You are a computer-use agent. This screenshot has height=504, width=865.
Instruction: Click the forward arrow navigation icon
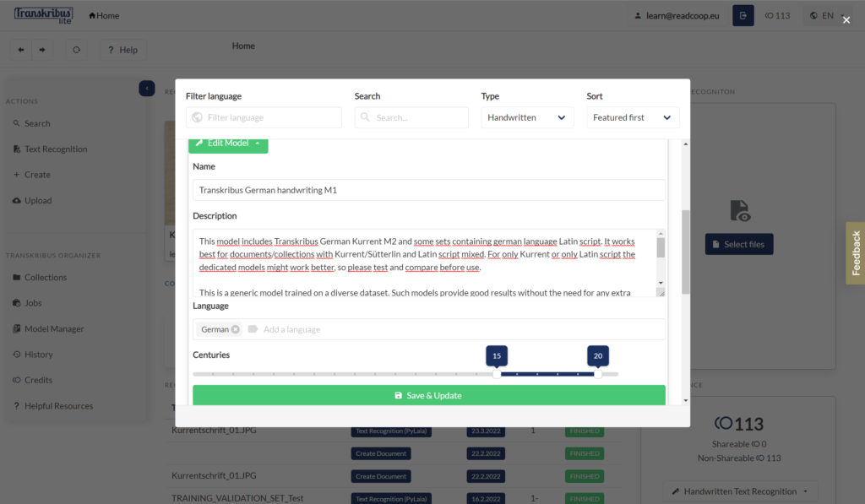[x=41, y=50]
